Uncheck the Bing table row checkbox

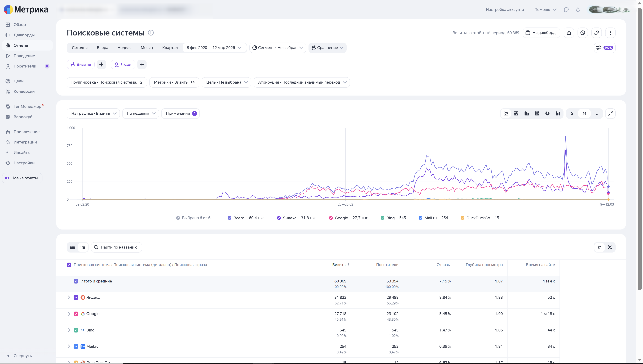[76, 330]
